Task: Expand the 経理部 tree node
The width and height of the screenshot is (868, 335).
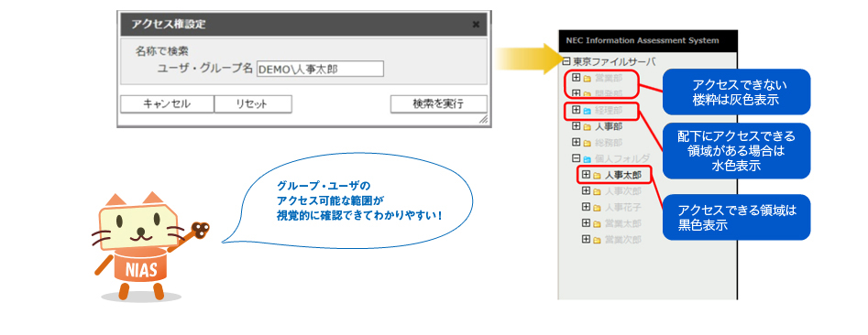Action: click(576, 110)
